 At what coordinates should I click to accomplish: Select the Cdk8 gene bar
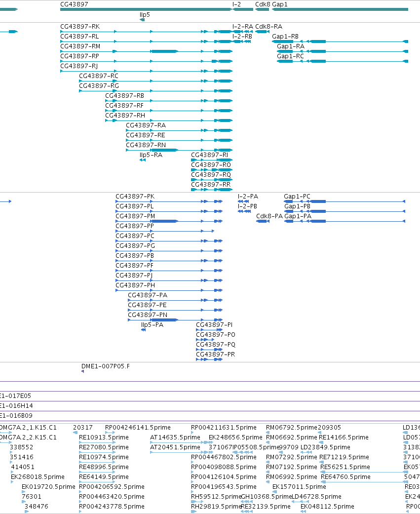click(262, 9)
